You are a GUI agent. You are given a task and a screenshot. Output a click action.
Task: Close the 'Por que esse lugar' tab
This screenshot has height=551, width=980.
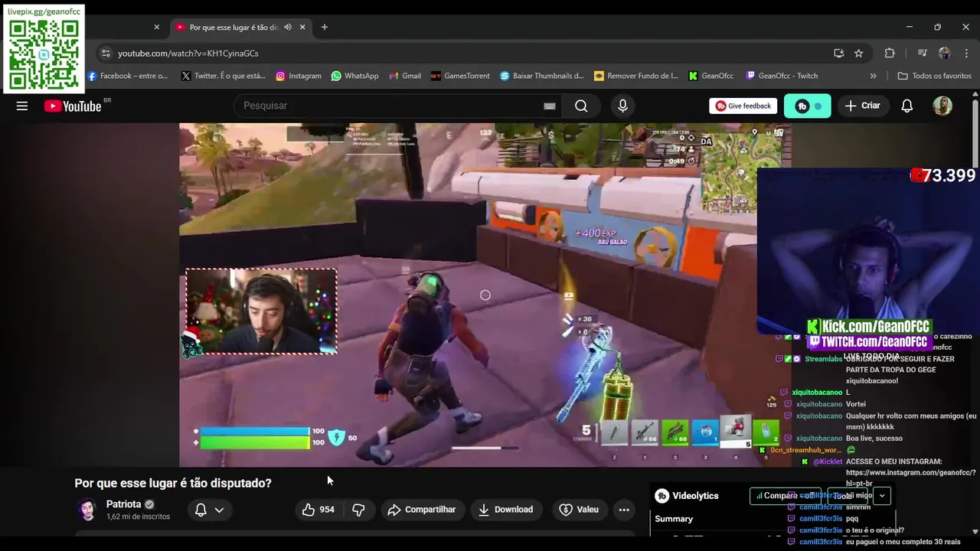point(302,27)
